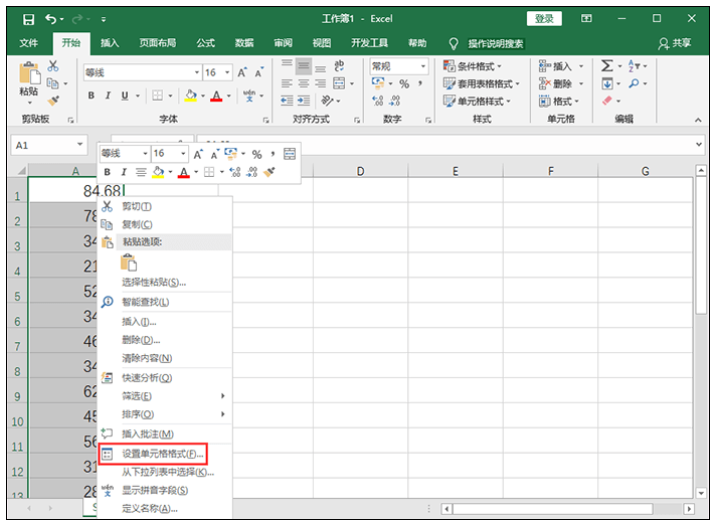Click the Undo arrow icon

click(x=50, y=19)
